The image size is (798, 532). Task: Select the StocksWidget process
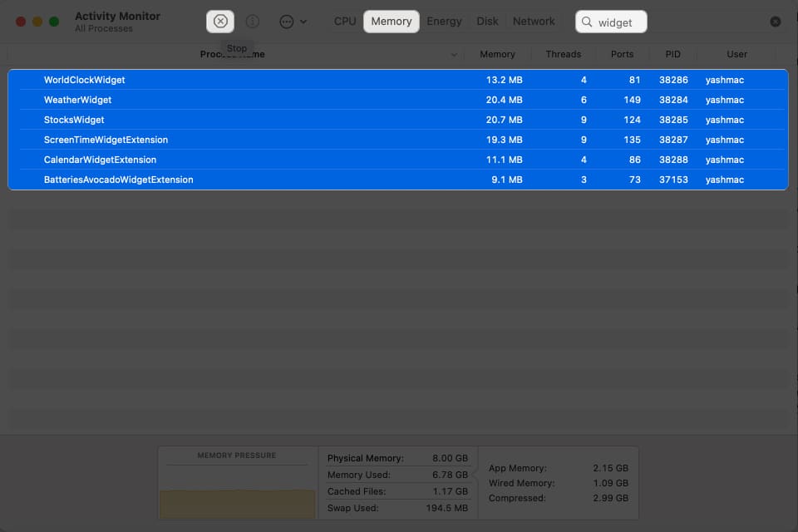click(x=398, y=120)
